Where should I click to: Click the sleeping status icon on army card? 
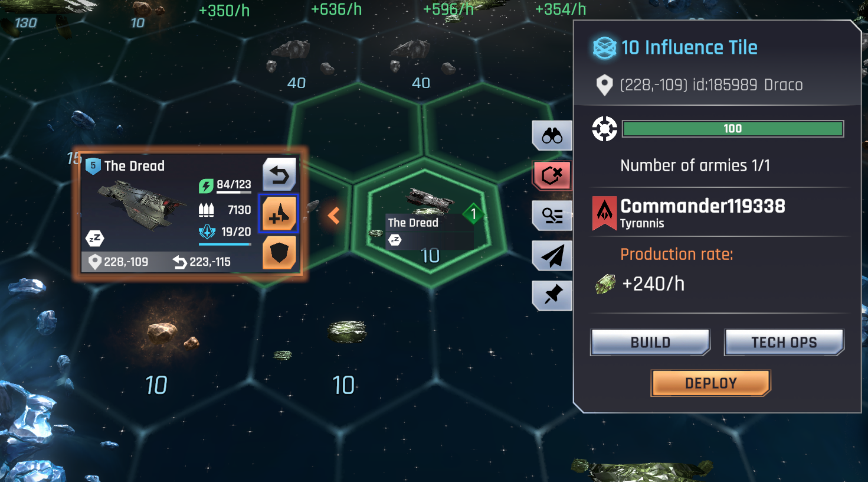pos(94,238)
